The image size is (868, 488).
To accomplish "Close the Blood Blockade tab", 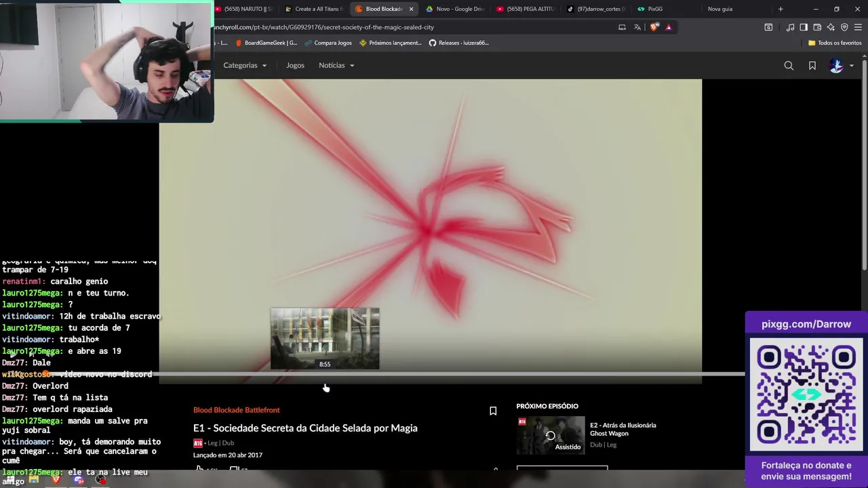I will 411,9.
